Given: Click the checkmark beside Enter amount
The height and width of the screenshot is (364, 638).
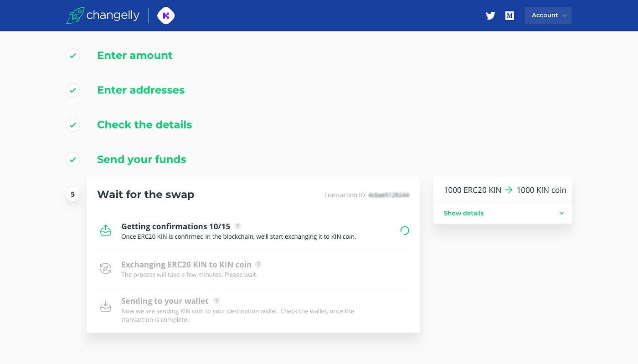Looking at the screenshot, I should coord(72,56).
